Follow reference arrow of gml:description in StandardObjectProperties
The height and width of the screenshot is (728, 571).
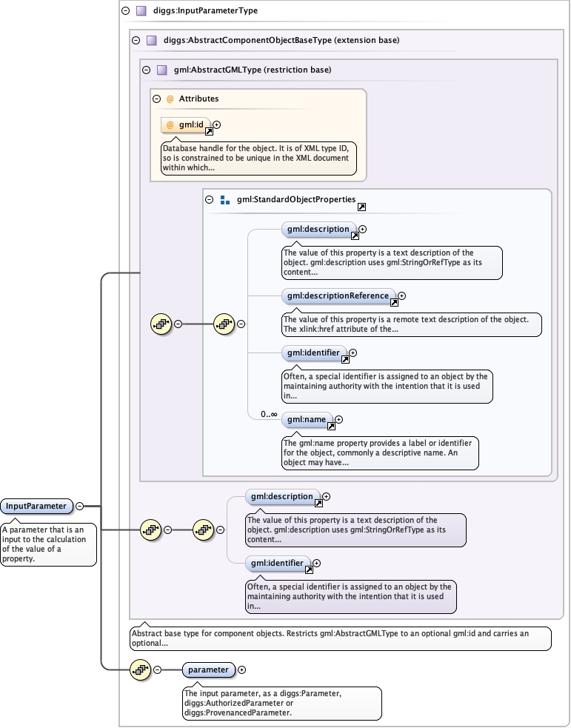click(x=355, y=236)
